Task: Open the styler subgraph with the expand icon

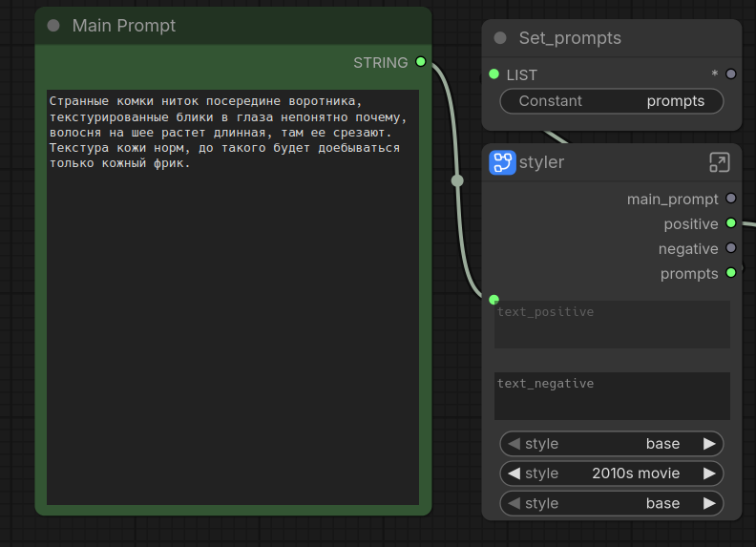Action: pos(720,162)
